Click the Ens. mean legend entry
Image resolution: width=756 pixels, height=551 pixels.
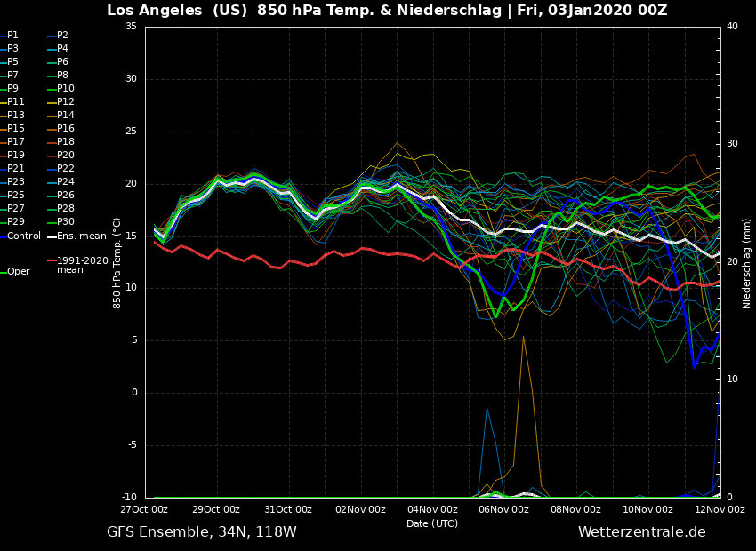click(81, 236)
